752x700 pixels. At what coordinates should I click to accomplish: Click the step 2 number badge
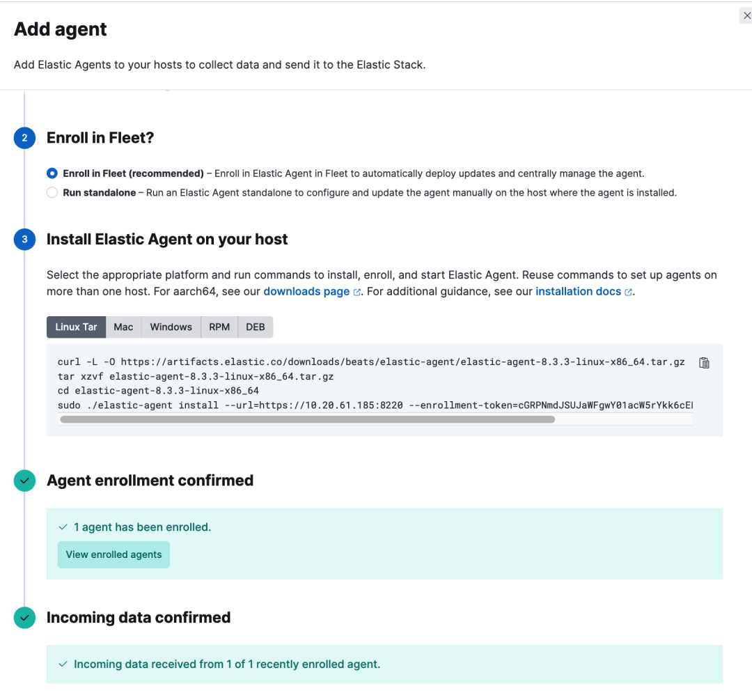point(24,138)
